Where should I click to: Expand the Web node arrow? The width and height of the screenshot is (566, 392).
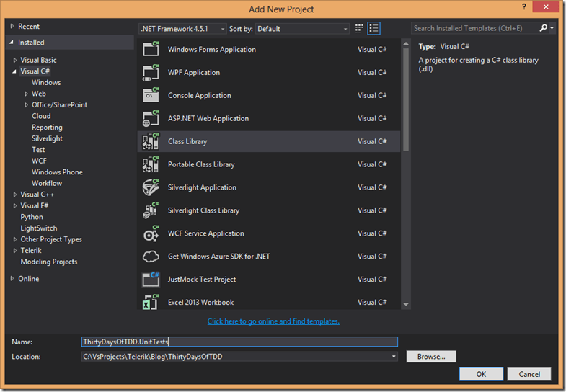point(26,94)
